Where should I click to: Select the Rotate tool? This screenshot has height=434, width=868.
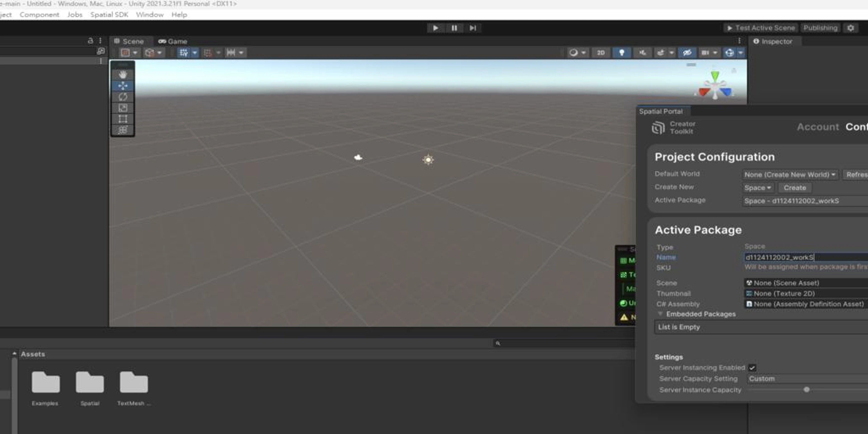click(123, 97)
